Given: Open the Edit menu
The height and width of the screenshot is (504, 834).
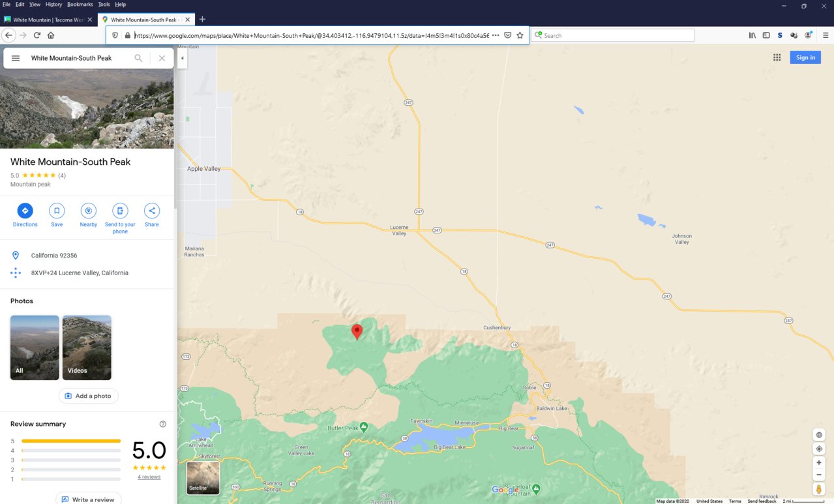Looking at the screenshot, I should point(20,5).
